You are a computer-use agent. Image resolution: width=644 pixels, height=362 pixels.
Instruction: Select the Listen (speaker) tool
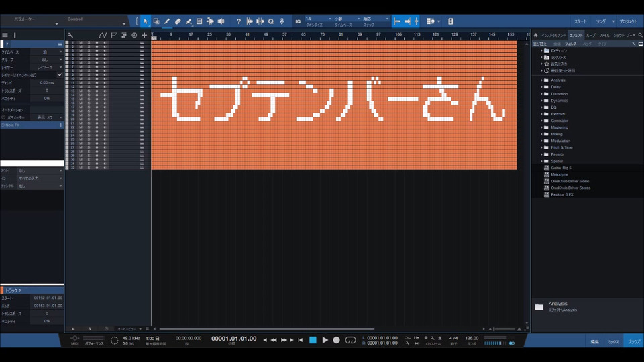tap(221, 21)
